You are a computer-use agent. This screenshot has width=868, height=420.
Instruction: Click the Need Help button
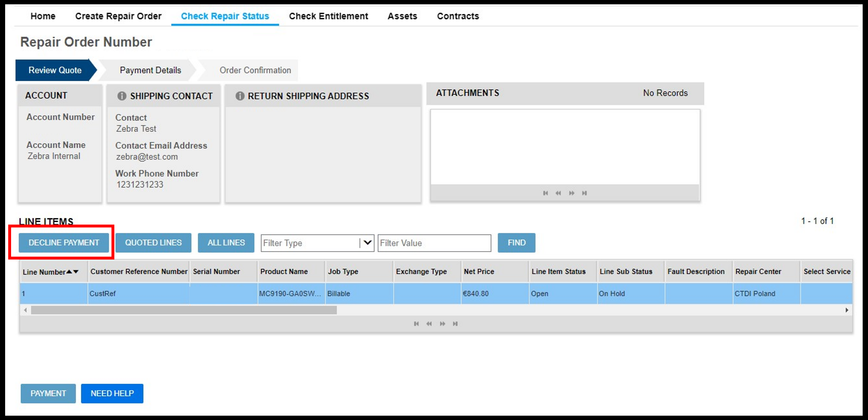coord(111,394)
